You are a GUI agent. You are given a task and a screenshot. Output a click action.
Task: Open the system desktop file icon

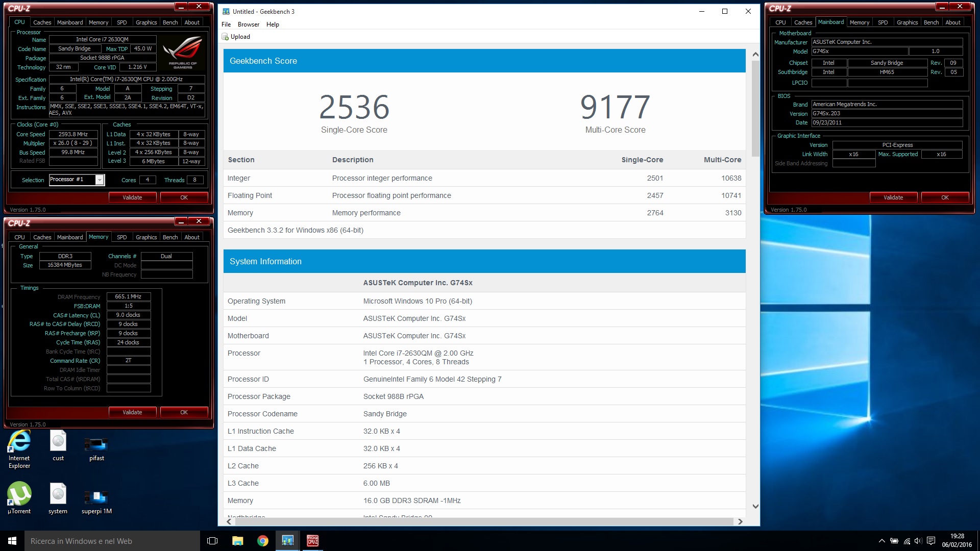[x=58, y=498]
